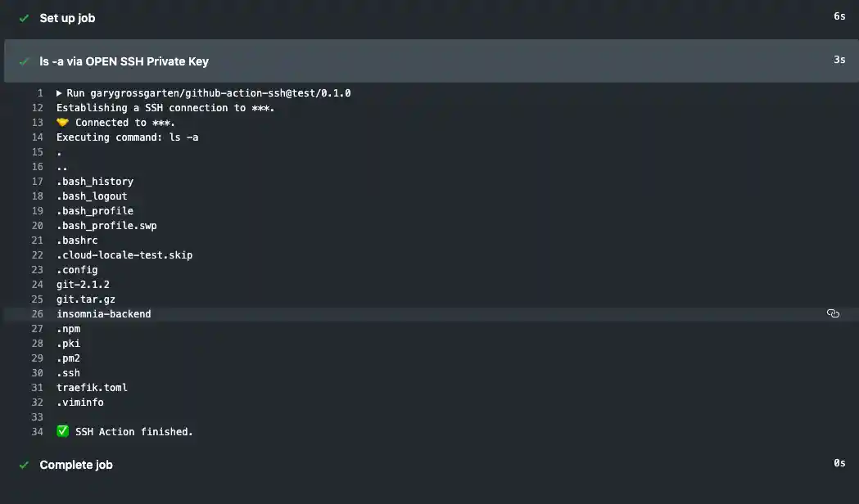Click the 0s duration for Complete job
Viewport: 859px width, 504px height.
coord(839,462)
